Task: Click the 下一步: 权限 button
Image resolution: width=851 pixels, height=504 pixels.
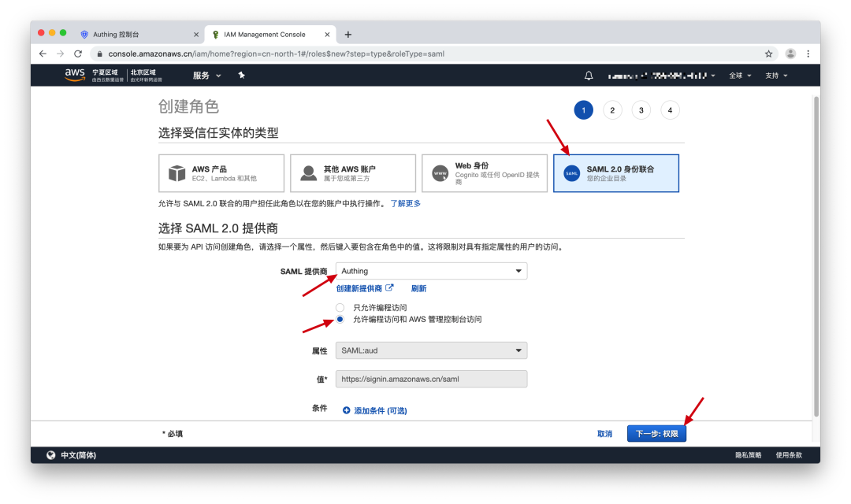Action: (656, 433)
